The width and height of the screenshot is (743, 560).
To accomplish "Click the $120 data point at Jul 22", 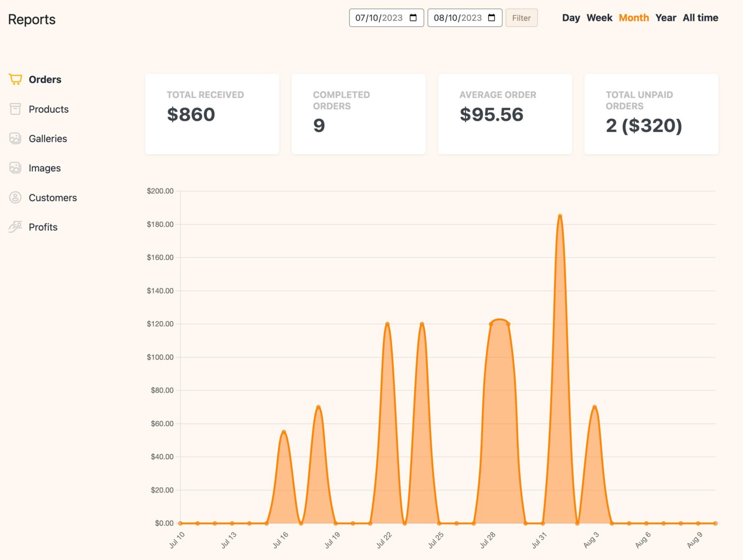I will pos(387,324).
